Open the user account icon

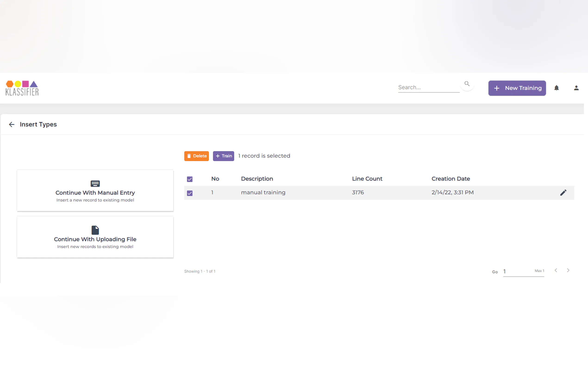(x=576, y=88)
